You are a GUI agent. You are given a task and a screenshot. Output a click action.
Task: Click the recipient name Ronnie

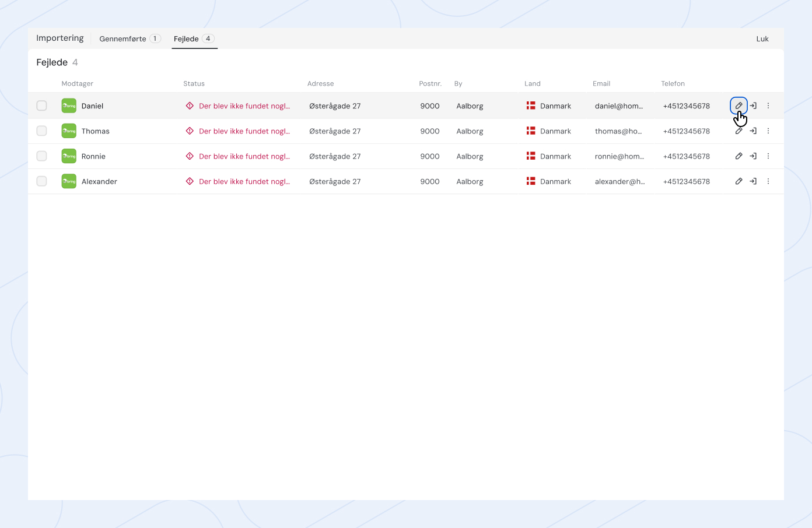click(93, 156)
